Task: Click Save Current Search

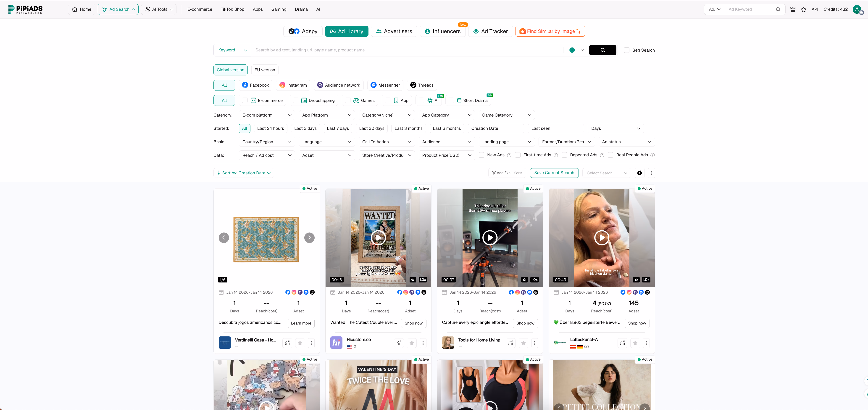Action: pos(554,173)
